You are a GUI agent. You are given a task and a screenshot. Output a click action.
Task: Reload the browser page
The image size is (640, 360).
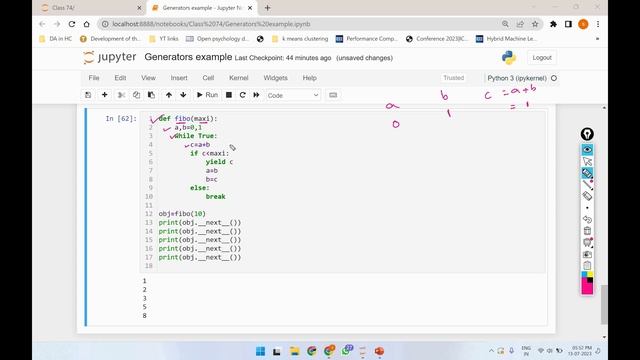(72, 24)
